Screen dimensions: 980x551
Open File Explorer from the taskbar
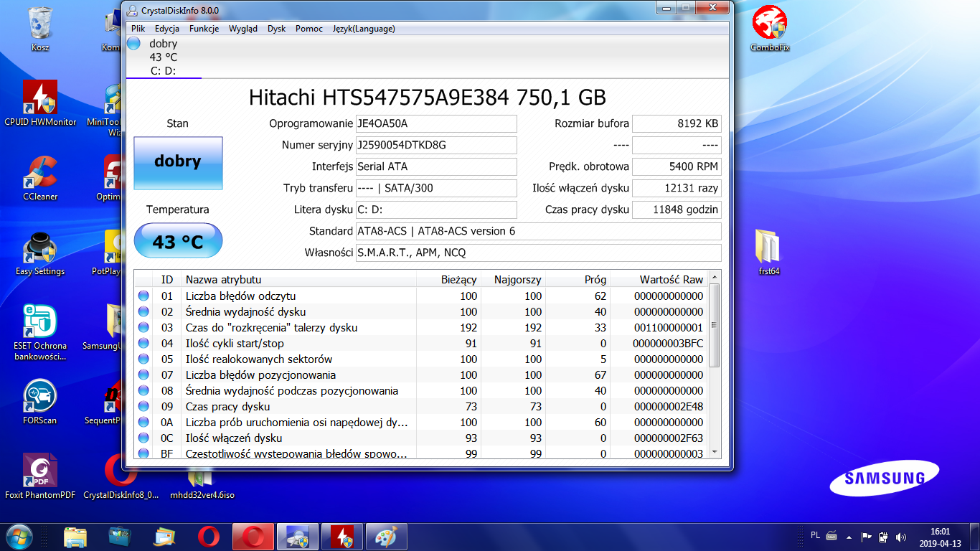[75, 537]
